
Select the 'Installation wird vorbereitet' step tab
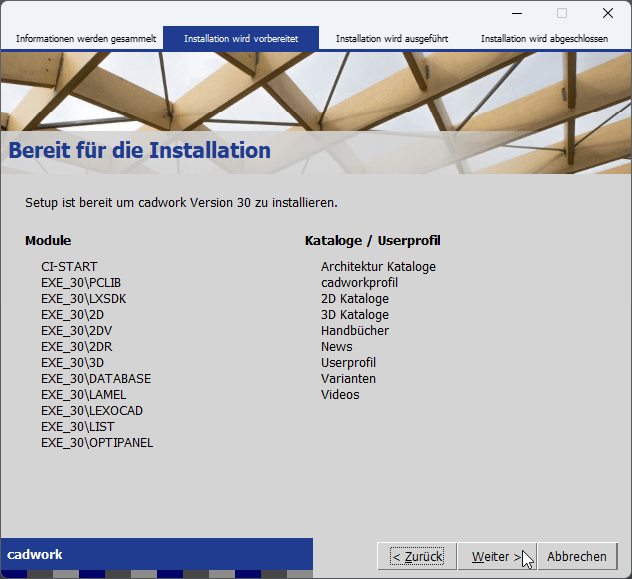click(x=241, y=39)
